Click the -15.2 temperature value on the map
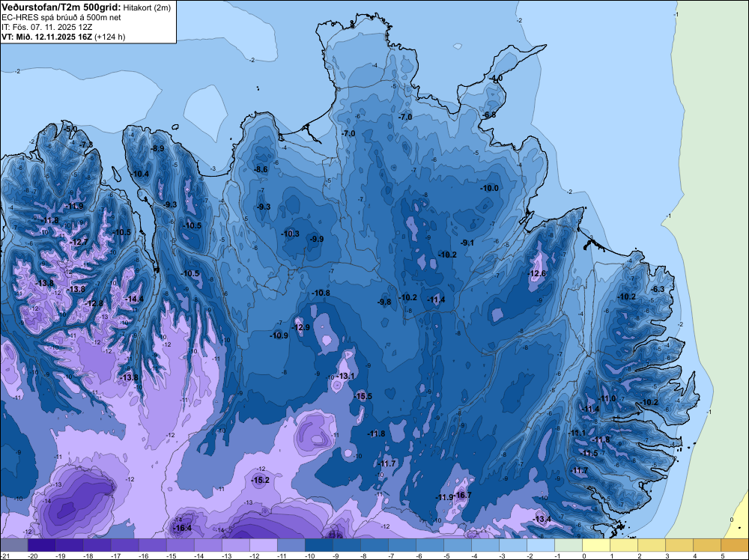749x560 pixels. click(x=261, y=481)
